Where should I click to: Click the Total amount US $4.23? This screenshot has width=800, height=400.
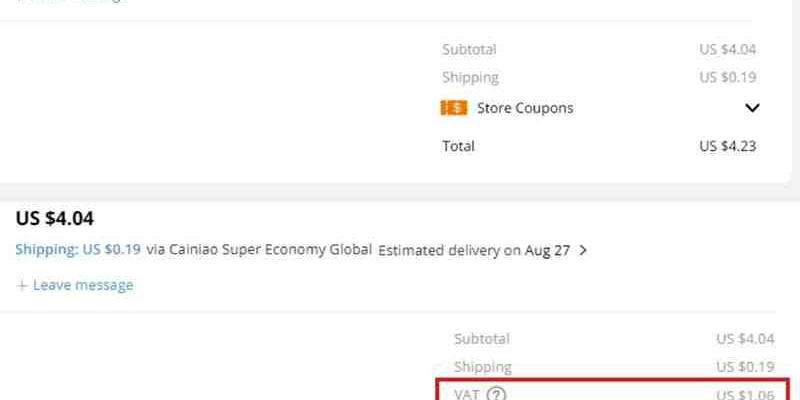(x=728, y=146)
